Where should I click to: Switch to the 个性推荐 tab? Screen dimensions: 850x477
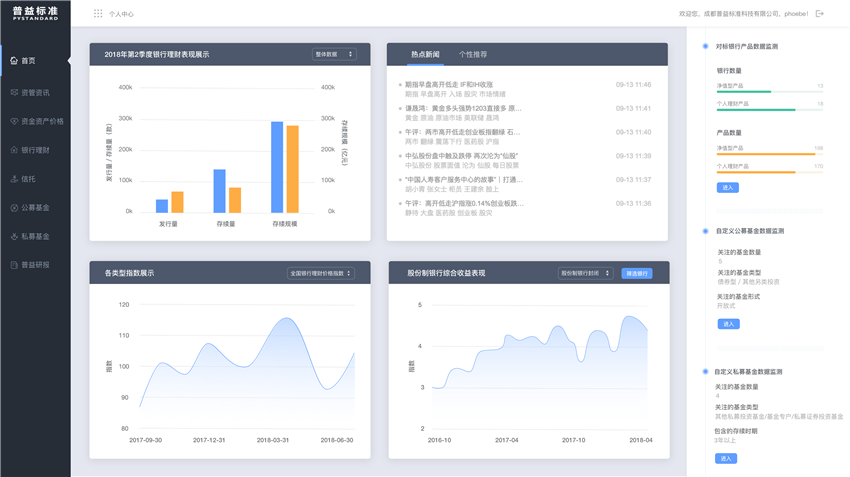pos(473,54)
